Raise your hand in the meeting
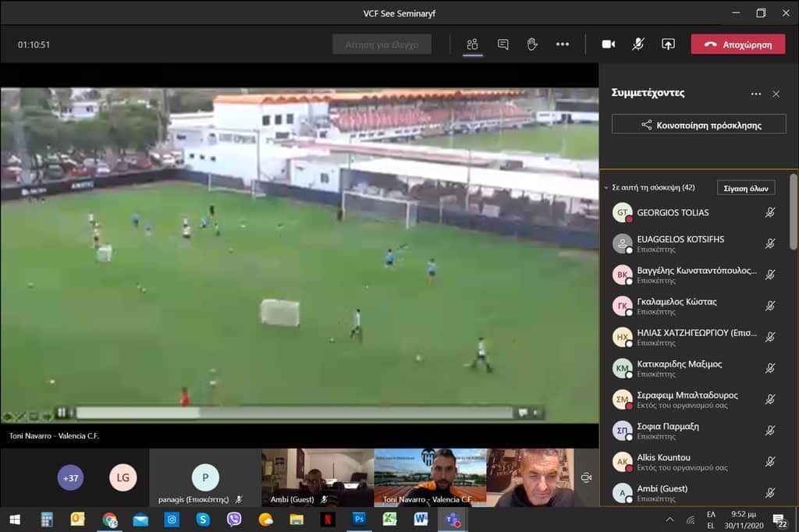This screenshot has height=532, width=799. 532,44
